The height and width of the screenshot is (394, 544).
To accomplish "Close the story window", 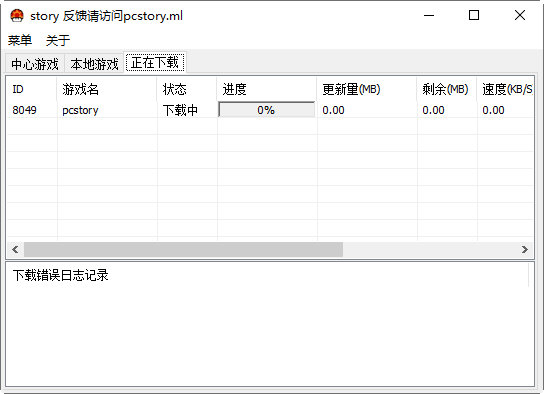I will tap(520, 15).
